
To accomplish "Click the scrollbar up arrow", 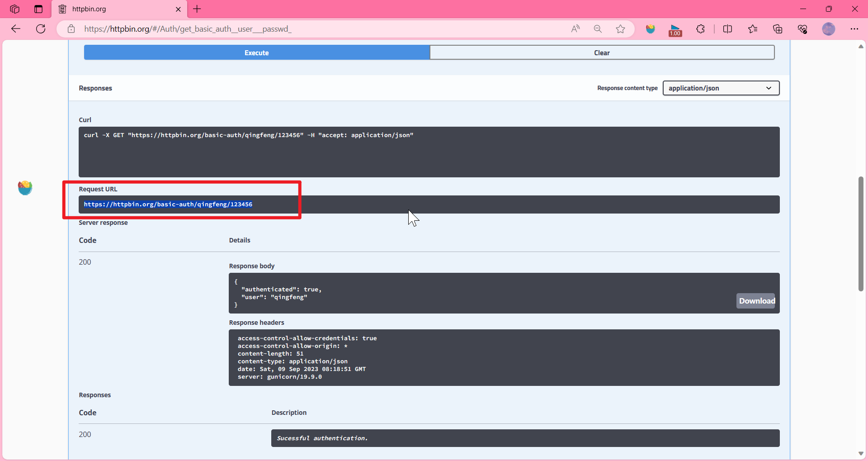I will coord(861,47).
